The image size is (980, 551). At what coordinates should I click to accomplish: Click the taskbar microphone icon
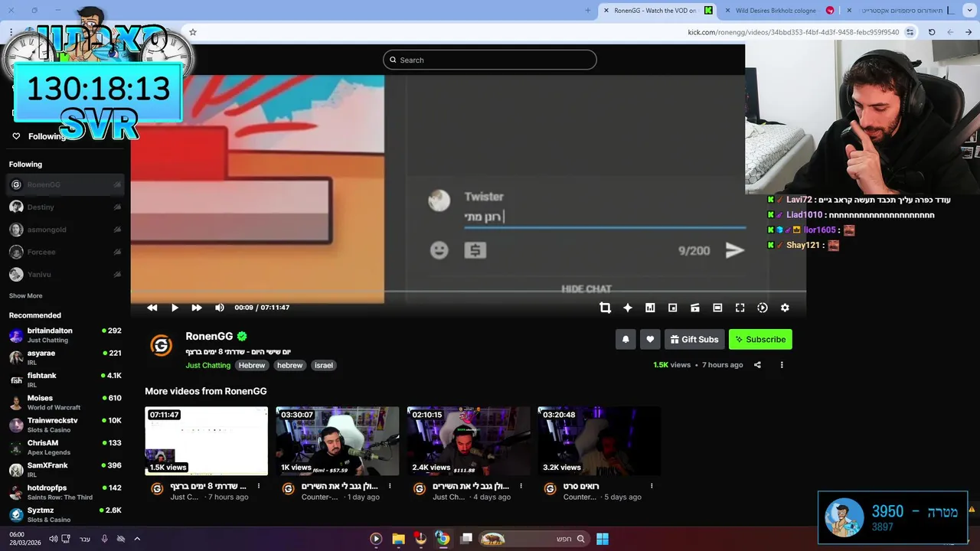coord(104,539)
